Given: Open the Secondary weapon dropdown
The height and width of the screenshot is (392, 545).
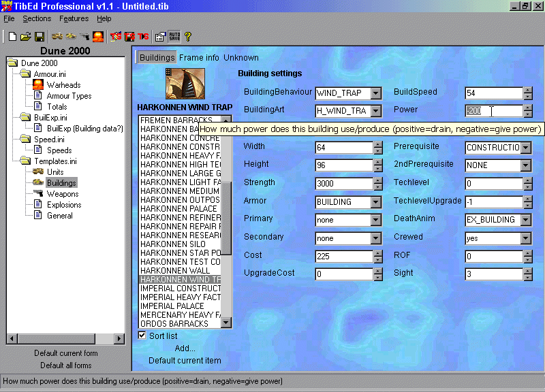Looking at the screenshot, I should tap(376, 238).
